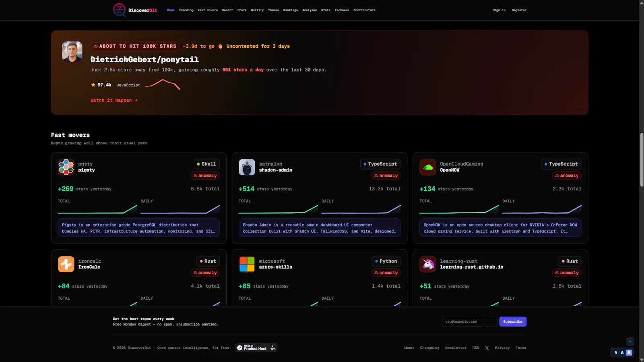The image size is (644, 362).
Task: Click the Subscribe button
Action: (x=513, y=322)
